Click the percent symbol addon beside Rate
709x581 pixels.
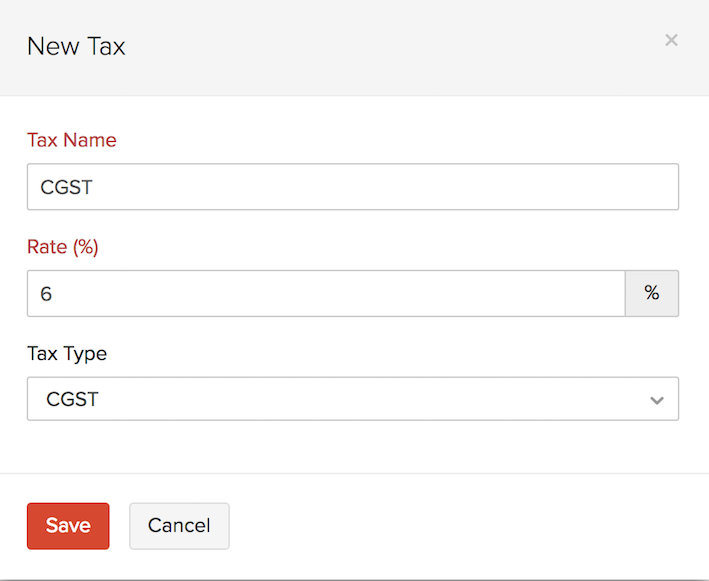pos(652,294)
